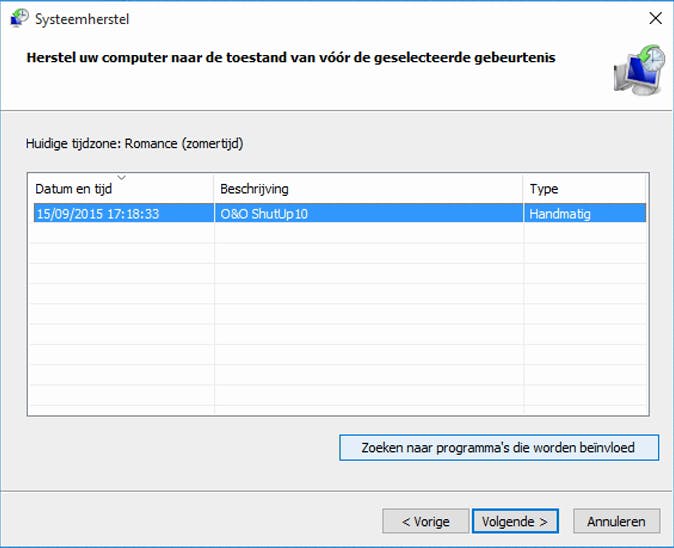The image size is (674, 548).
Task: Click the bold Herstel uw computer heading
Action: [290, 58]
